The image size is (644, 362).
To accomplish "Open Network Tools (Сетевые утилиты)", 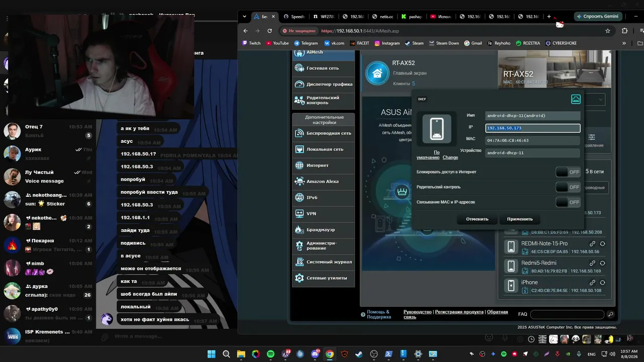I will tap(324, 278).
